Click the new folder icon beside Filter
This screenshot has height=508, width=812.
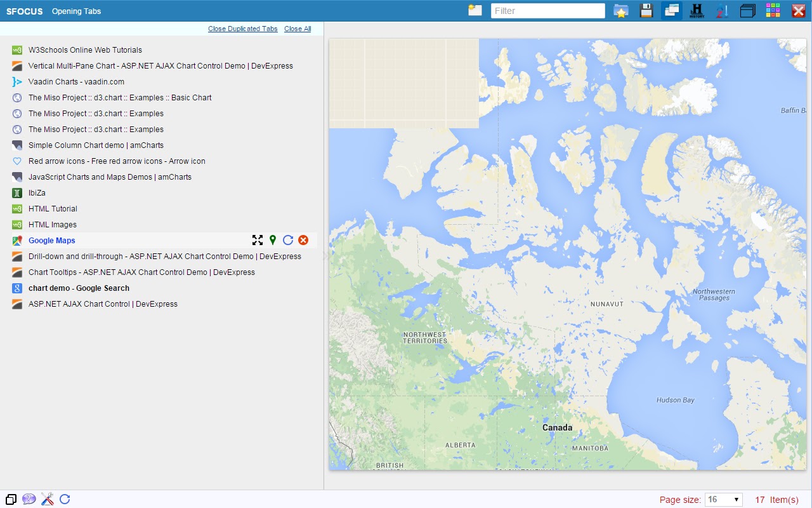coord(475,10)
